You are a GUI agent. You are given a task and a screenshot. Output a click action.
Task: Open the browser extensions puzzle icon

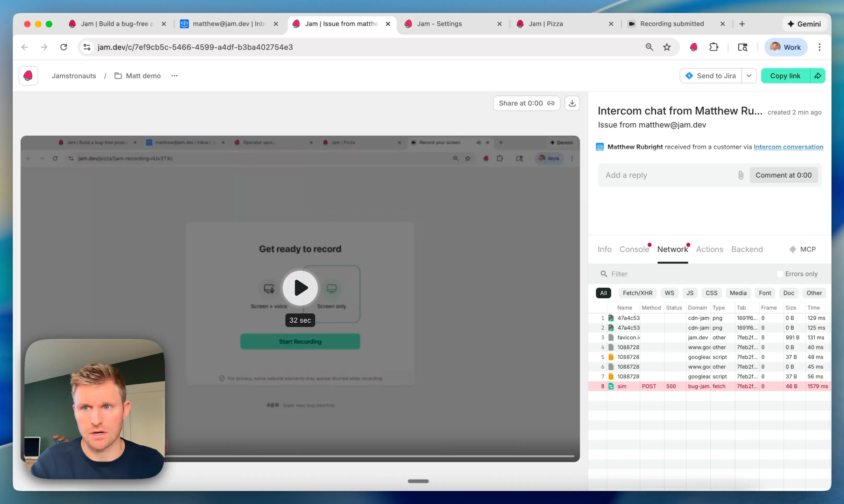(714, 47)
